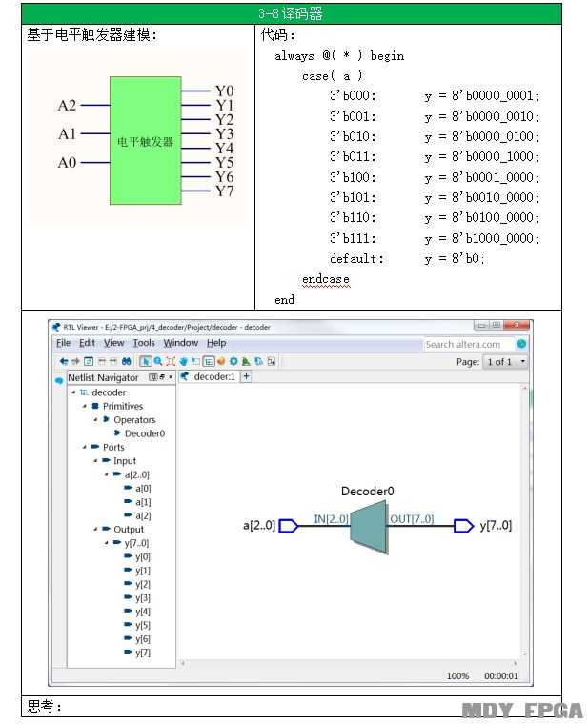Select the Decoder0 block in the schematic
Screen dimensions: 588x724
(x=368, y=527)
